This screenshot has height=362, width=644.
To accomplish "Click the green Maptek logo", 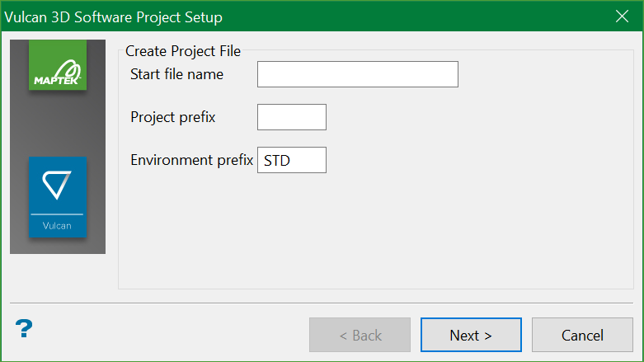I will (58, 64).
